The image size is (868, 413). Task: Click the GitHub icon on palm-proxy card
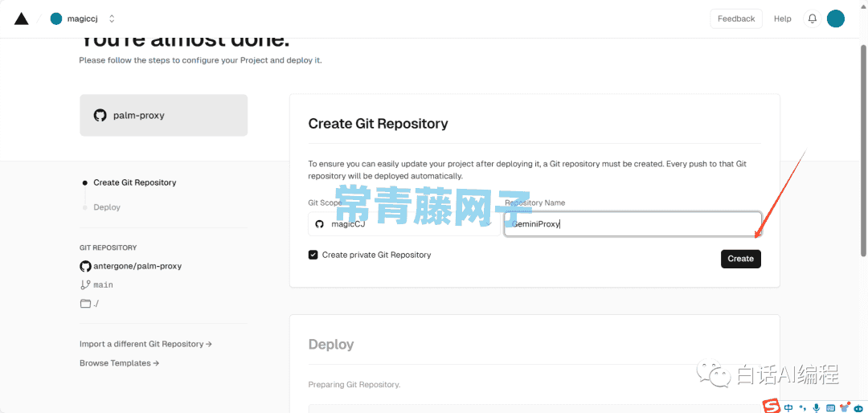click(100, 116)
